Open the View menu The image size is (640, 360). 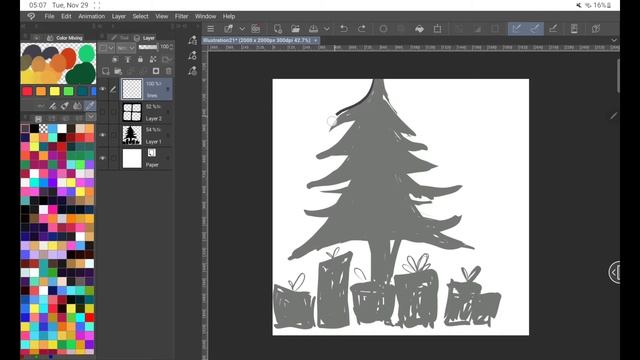[162, 16]
